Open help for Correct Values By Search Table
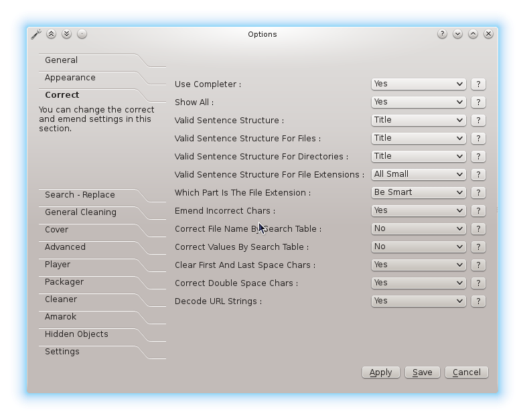Viewport: 525px width, 420px height. (x=478, y=247)
